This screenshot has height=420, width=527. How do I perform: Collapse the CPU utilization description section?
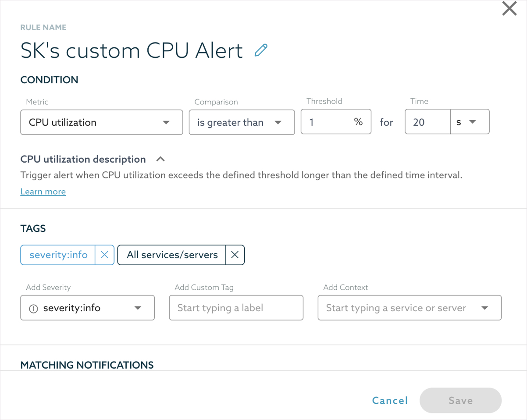pos(160,159)
